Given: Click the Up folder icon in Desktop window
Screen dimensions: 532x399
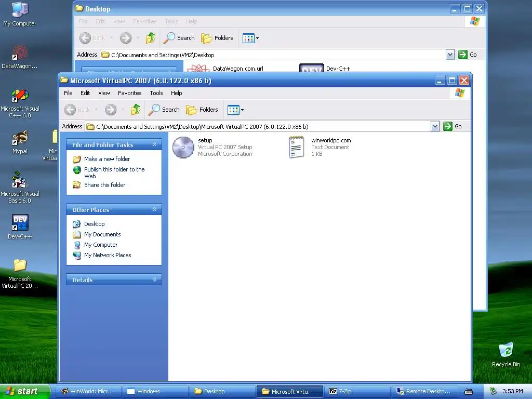Looking at the screenshot, I should 151,38.
